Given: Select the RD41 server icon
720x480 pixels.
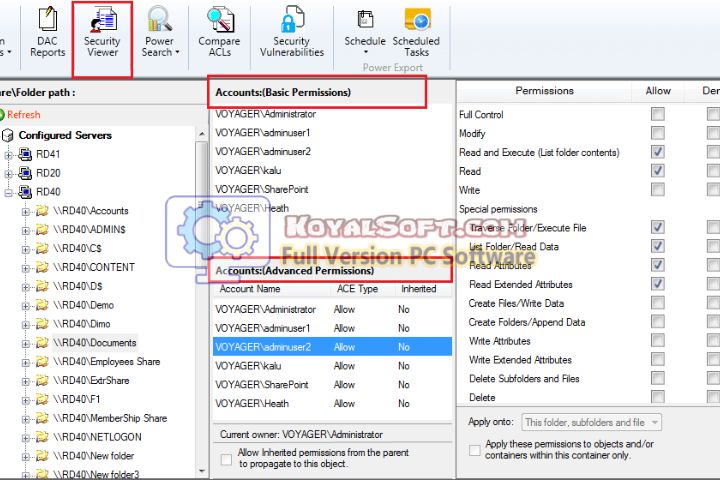Looking at the screenshot, I should point(25,154).
